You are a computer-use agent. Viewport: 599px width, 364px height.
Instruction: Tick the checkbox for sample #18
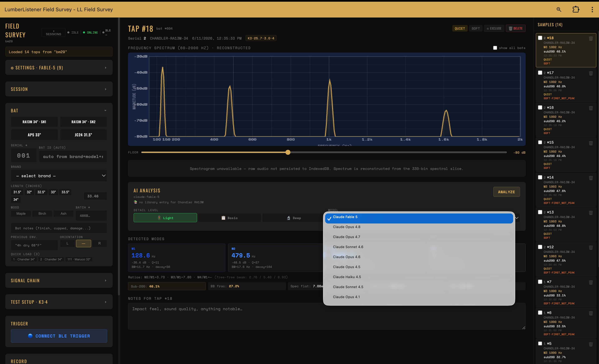[x=540, y=38]
